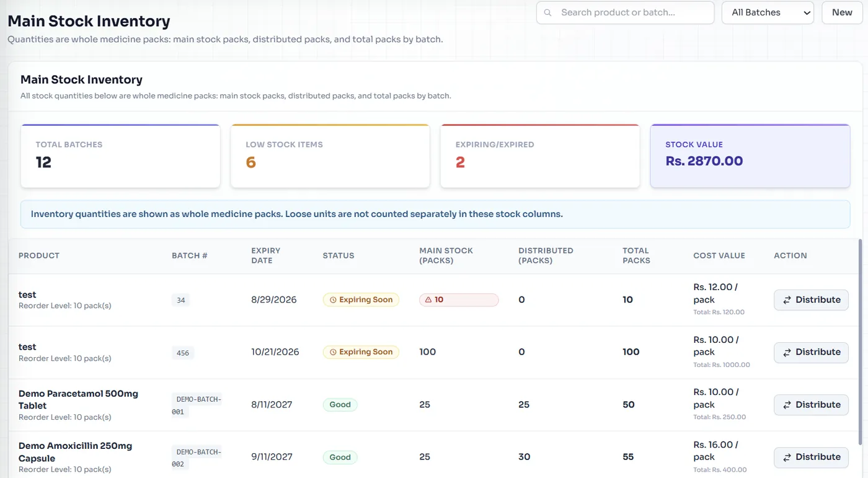
Task: Select the Stock Value card
Action: coord(750,156)
